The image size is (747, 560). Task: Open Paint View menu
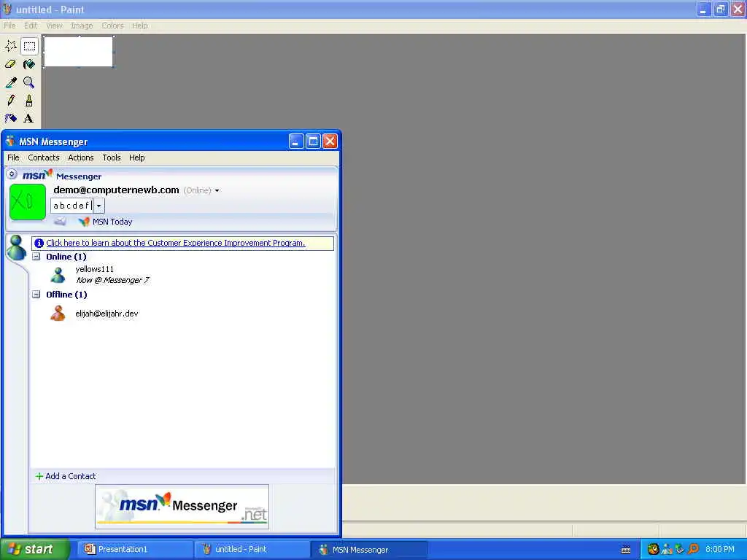tap(54, 26)
